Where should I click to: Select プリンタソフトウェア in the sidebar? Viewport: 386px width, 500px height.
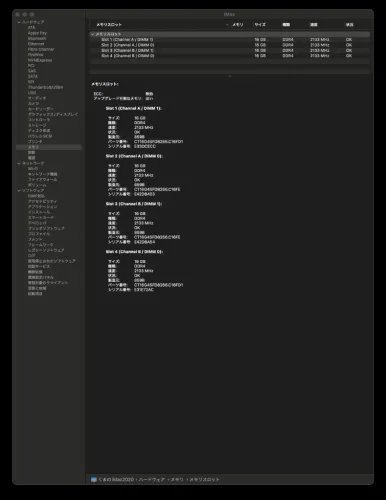coord(46,228)
